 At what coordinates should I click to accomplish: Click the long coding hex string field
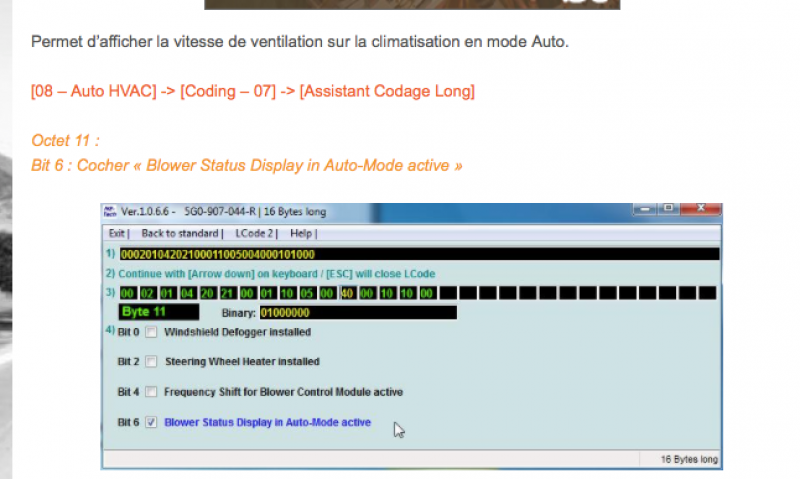coord(419,254)
